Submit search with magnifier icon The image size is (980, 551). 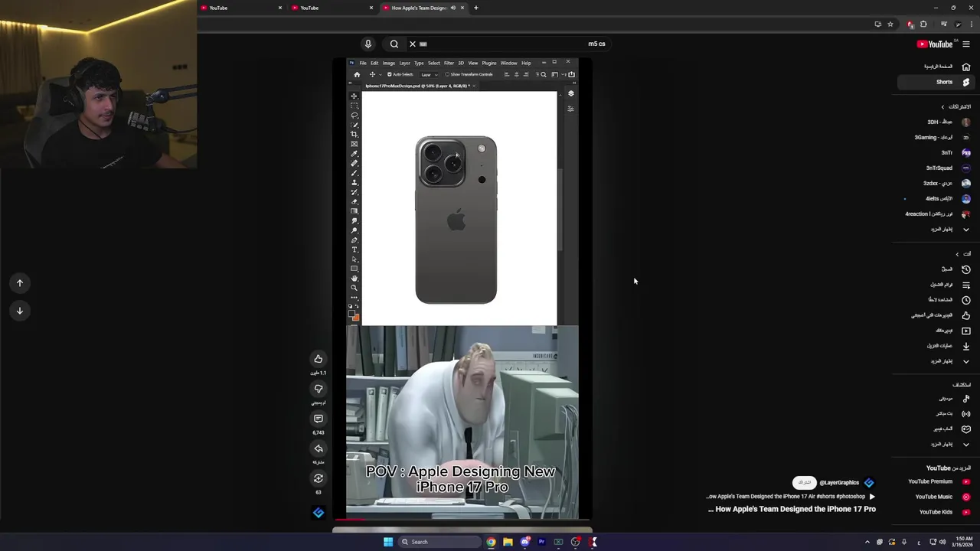(x=394, y=44)
